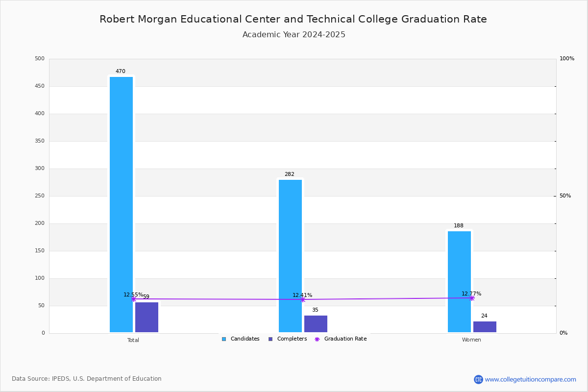Click the CTC logo icon at bottom right
The height and width of the screenshot is (392, 588).
coord(478,379)
